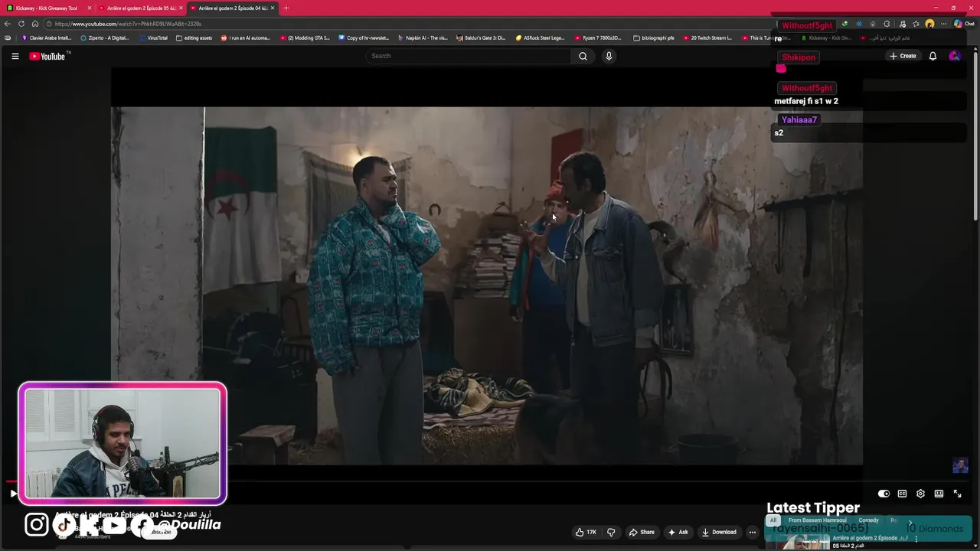
Task: Click the Create button
Action: (x=903, y=56)
